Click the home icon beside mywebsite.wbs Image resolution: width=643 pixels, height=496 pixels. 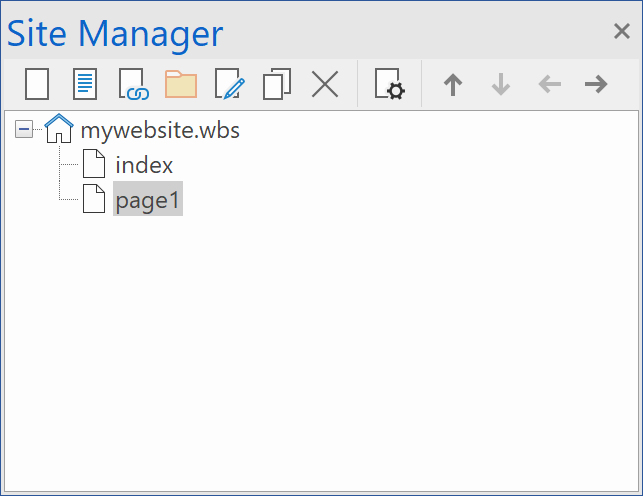click(59, 130)
